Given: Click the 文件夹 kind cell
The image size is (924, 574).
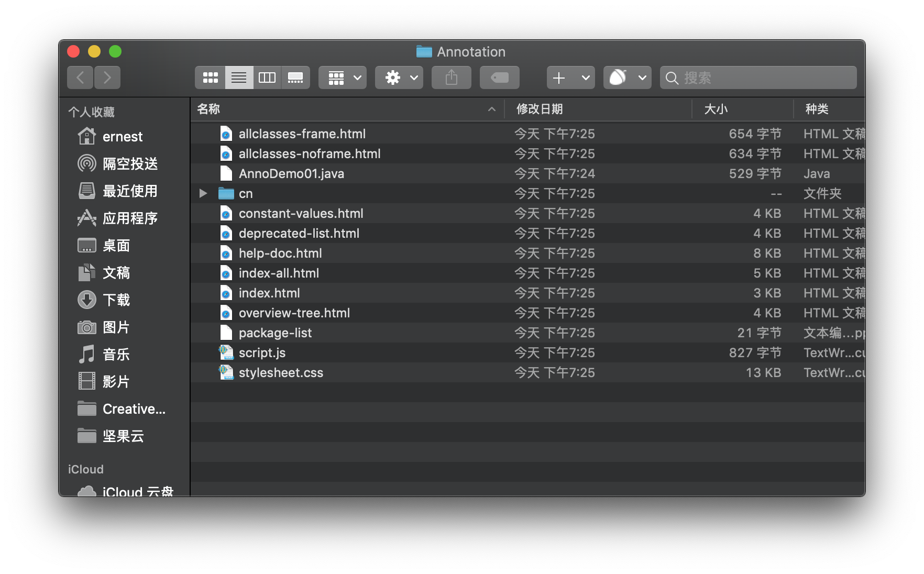Looking at the screenshot, I should (x=822, y=194).
